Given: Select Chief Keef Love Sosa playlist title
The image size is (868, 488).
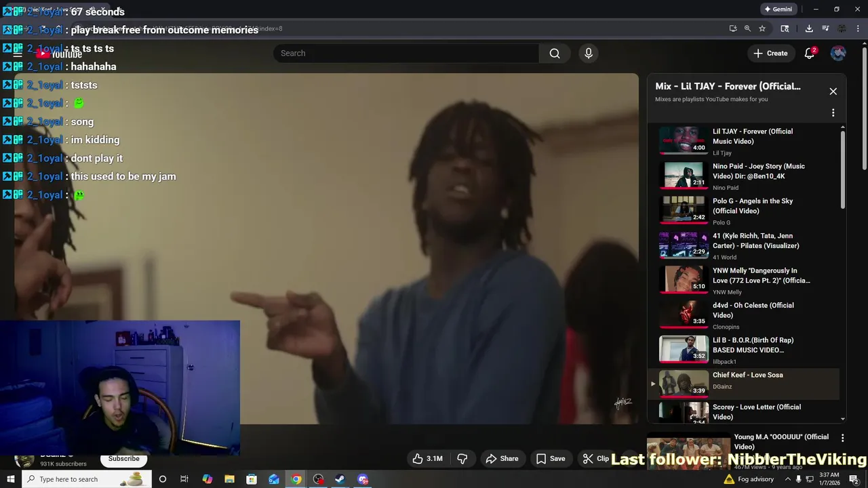Looking at the screenshot, I should [x=747, y=375].
